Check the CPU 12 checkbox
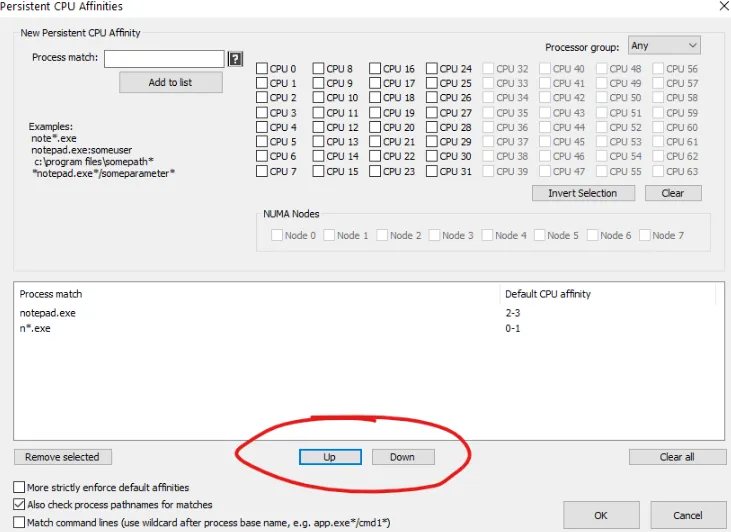The image size is (731, 532). pos(318,127)
